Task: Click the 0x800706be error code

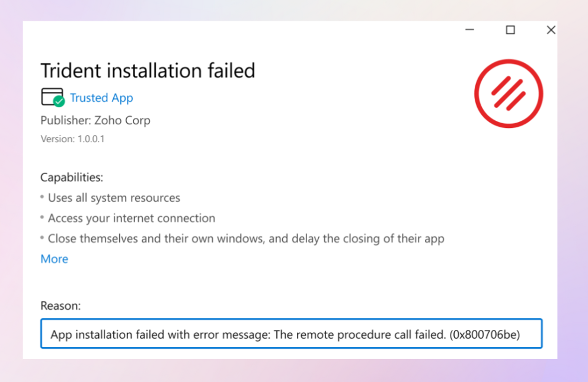Action: tap(485, 335)
